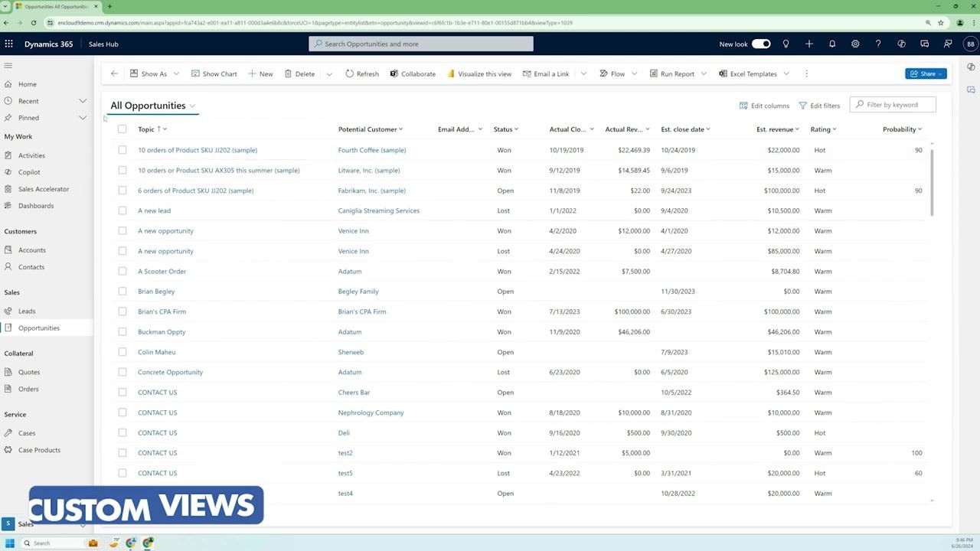Image resolution: width=980 pixels, height=551 pixels.
Task: Expand the Flow dropdown
Action: pyautogui.click(x=634, y=73)
